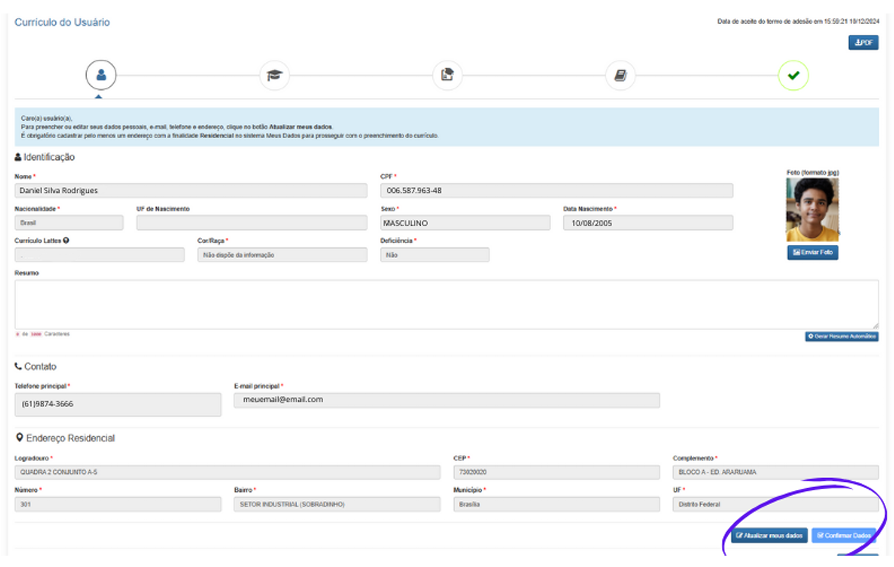Click the E-mail principal field
This screenshot has height=567, width=894.
[x=446, y=400]
